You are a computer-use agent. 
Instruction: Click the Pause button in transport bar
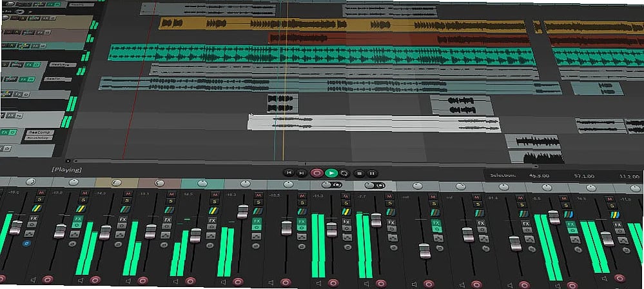click(x=373, y=173)
